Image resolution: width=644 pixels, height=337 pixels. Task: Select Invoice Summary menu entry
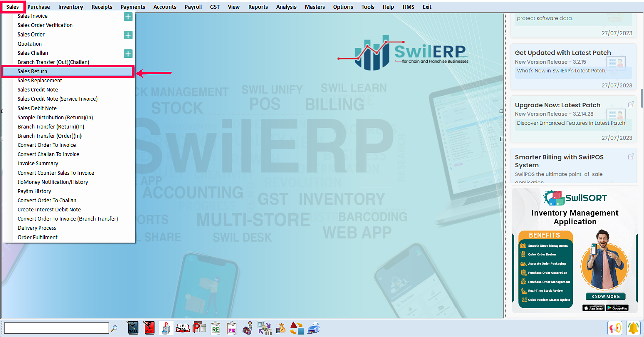click(69, 163)
